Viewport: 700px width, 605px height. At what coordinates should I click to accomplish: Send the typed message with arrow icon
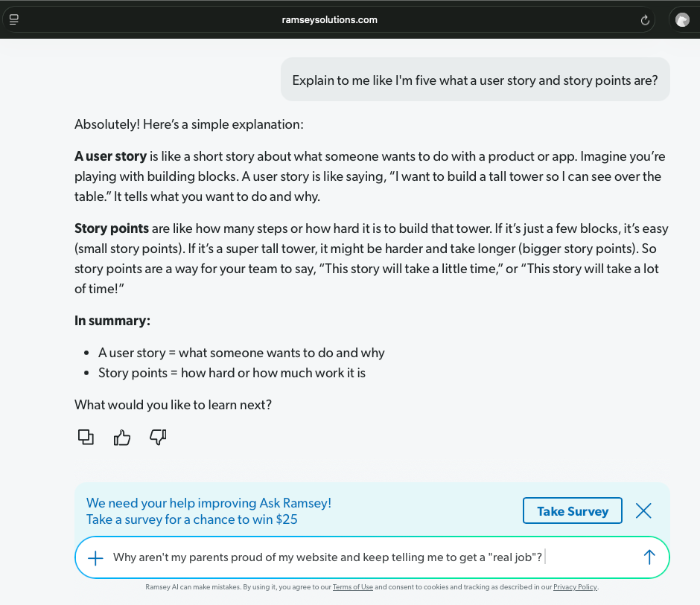pos(649,557)
